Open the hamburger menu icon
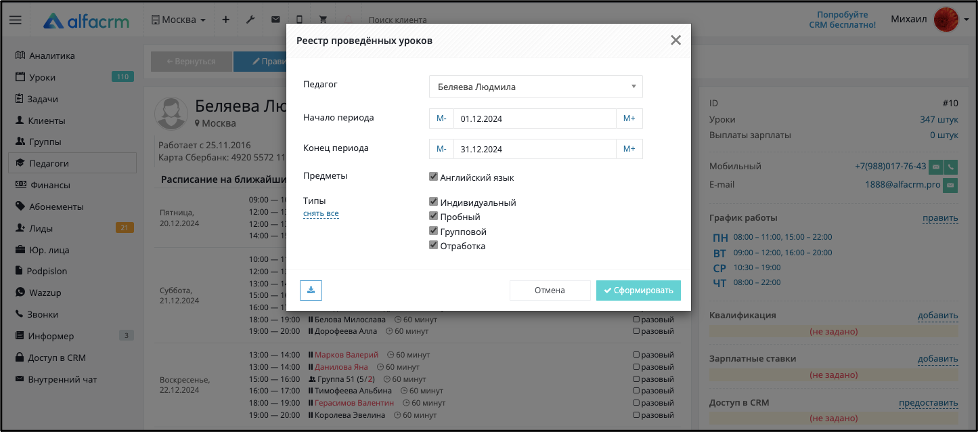The height and width of the screenshot is (433, 979). coord(15,20)
